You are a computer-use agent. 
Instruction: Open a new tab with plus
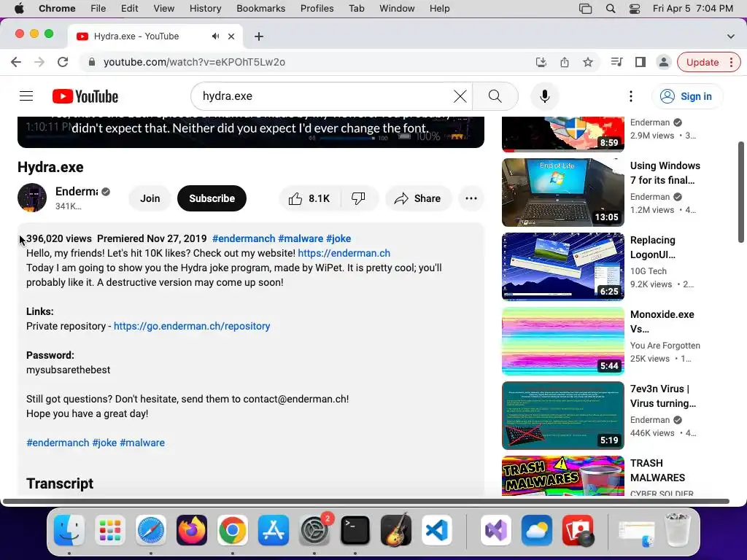[x=259, y=36]
